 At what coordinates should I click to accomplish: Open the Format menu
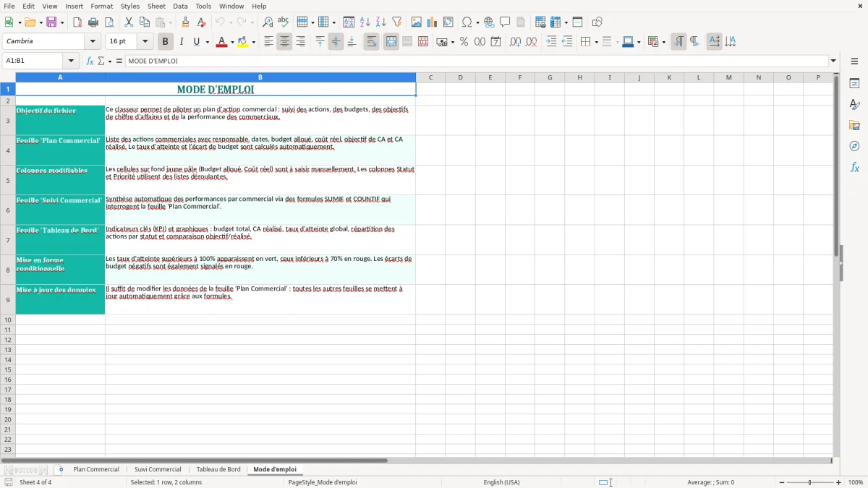pyautogui.click(x=101, y=6)
